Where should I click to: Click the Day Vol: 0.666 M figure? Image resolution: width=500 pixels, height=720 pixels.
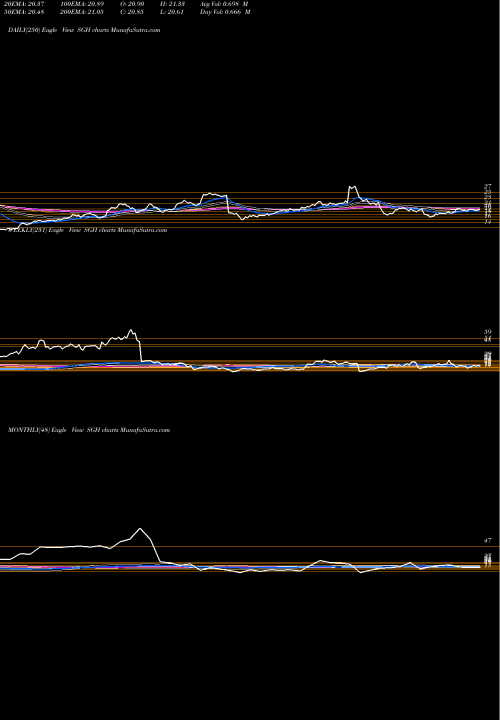[x=225, y=12]
